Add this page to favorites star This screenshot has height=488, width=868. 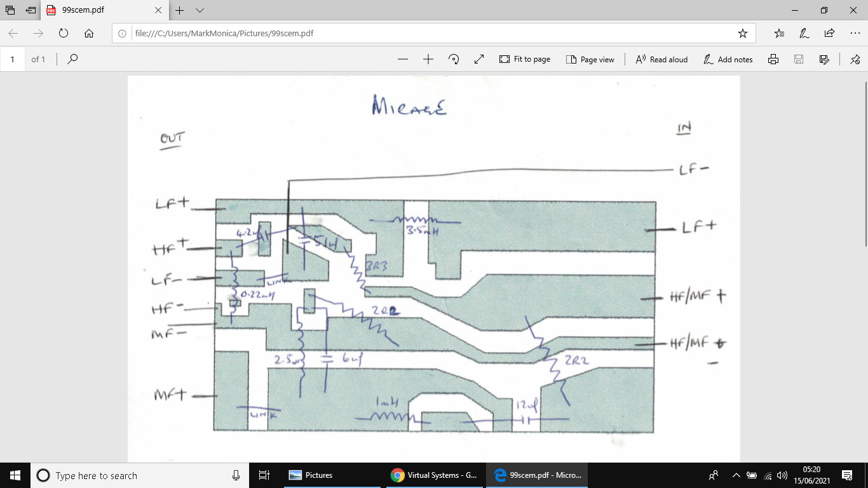coord(742,33)
